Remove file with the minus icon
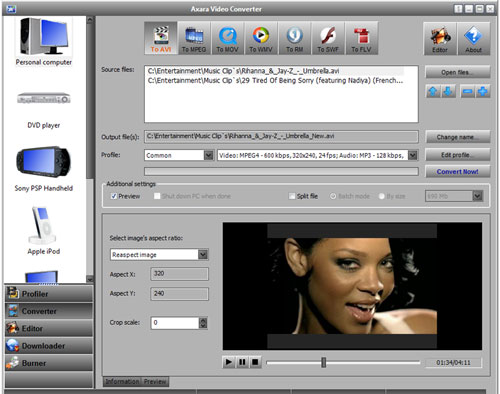The image size is (500, 394). tap(468, 91)
